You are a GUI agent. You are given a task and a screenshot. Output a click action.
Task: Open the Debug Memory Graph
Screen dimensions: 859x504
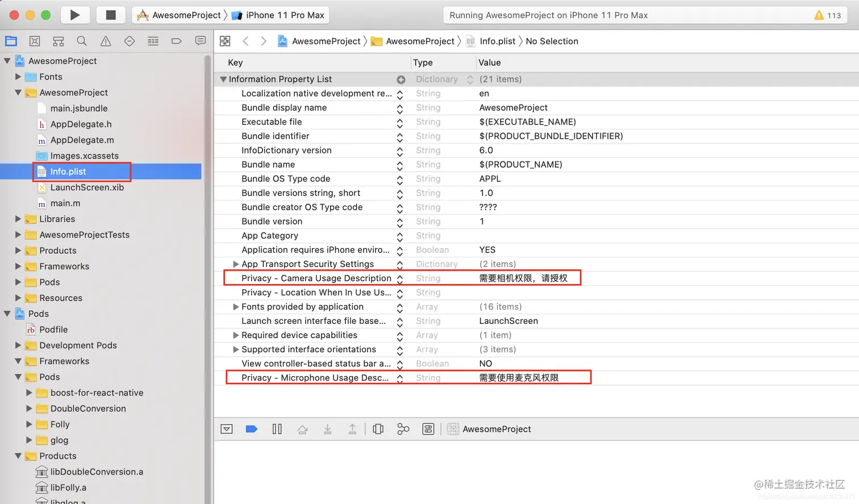(403, 429)
